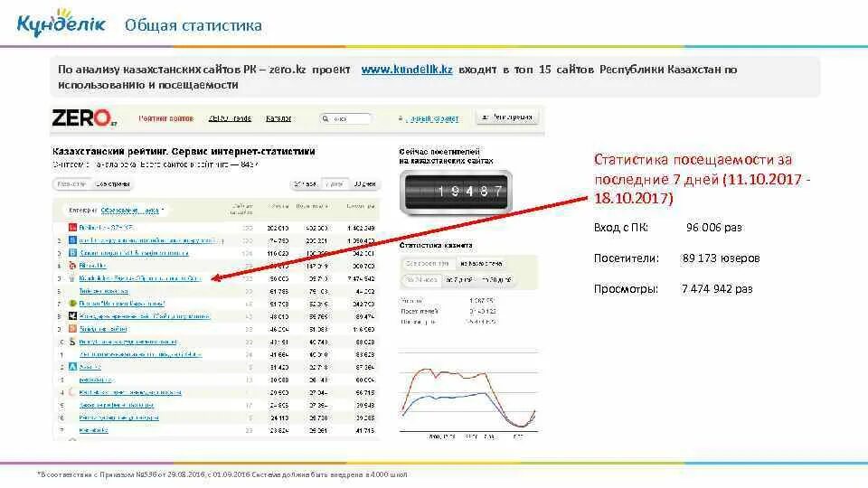
Task: Select the за 7 дней Kaznet statistics tab
Action: click(458, 280)
